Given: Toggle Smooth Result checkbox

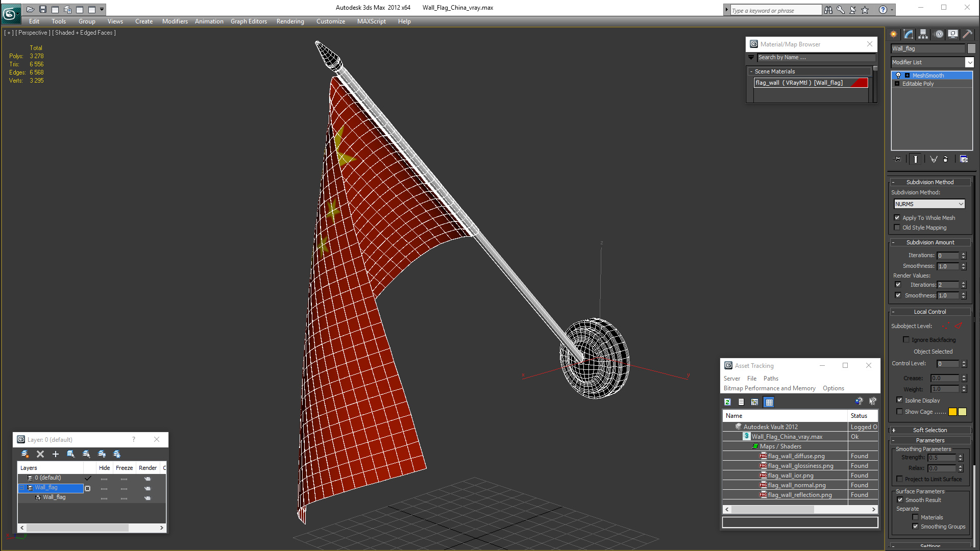Looking at the screenshot, I should click(900, 500).
